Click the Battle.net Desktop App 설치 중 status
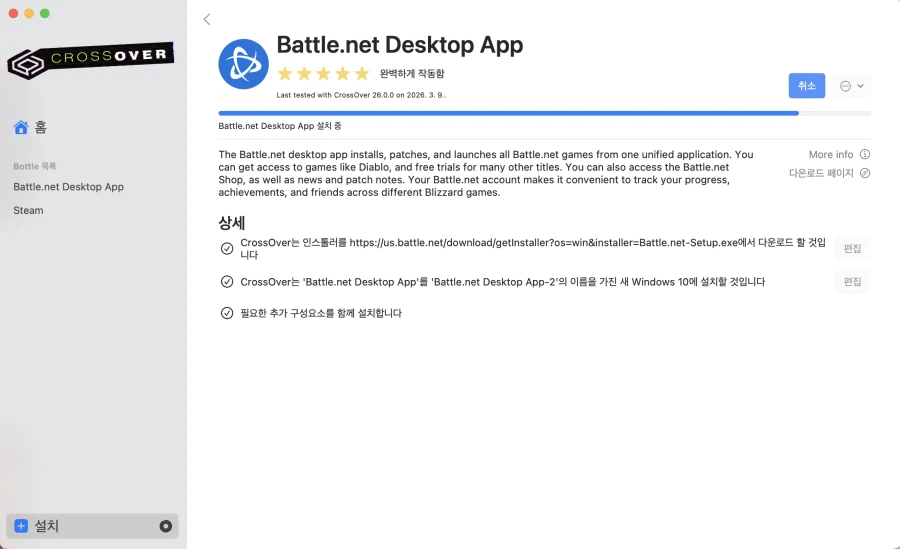This screenshot has height=549, width=900. (x=280, y=126)
